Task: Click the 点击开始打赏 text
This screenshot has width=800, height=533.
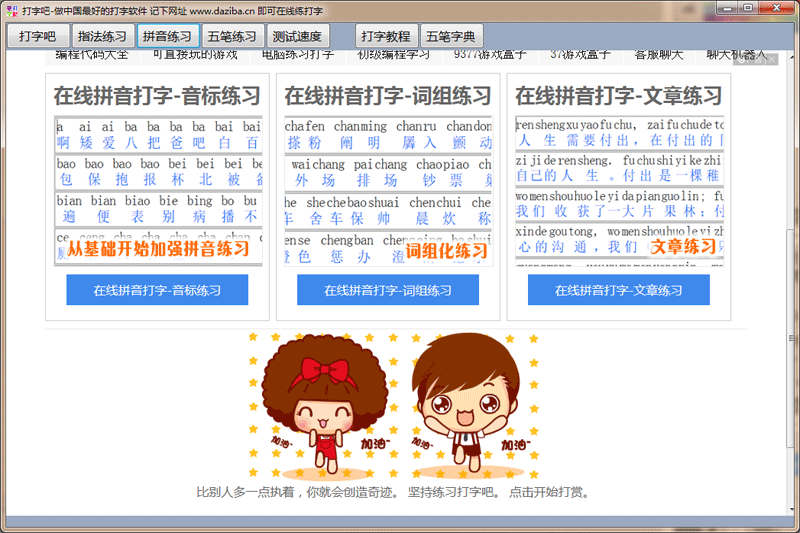Action: (549, 492)
